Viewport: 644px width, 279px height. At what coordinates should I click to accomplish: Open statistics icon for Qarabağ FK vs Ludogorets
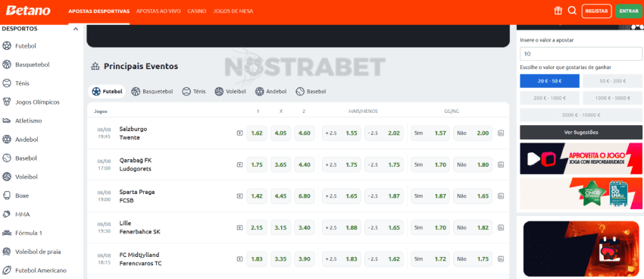[x=501, y=165]
